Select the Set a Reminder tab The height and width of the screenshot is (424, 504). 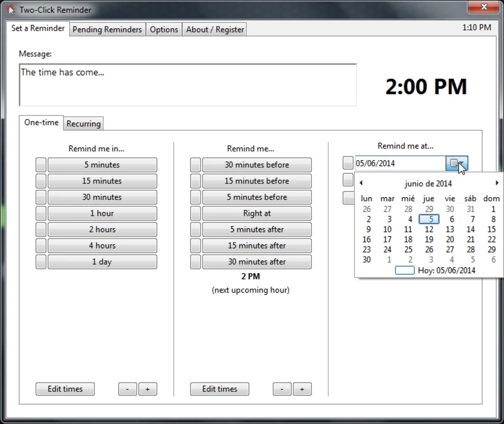[38, 28]
